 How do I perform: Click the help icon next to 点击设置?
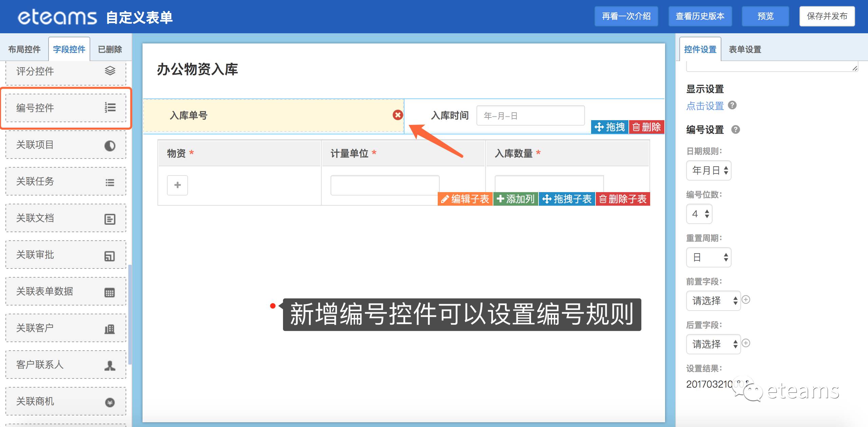coord(732,105)
